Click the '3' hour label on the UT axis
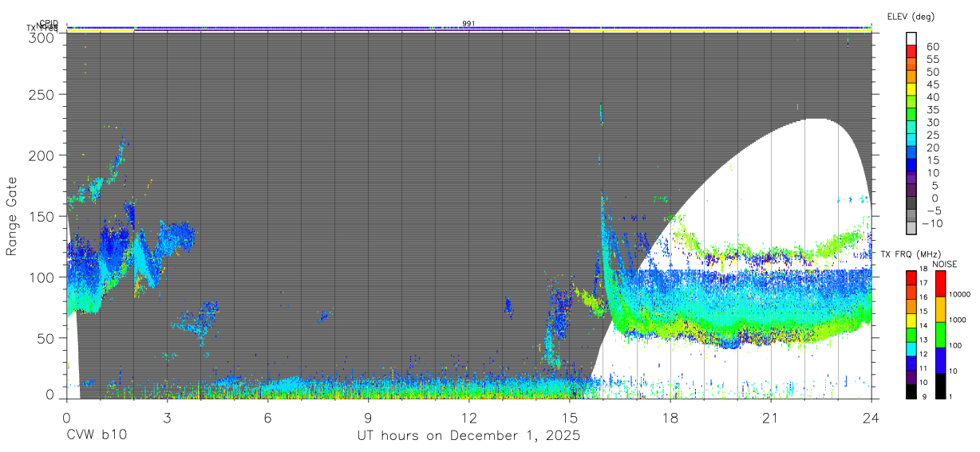 (x=167, y=417)
